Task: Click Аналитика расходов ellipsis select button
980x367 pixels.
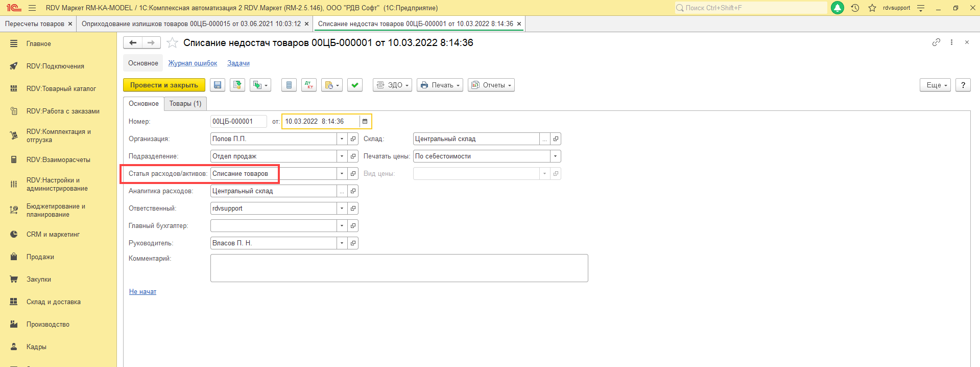Action: [342, 191]
